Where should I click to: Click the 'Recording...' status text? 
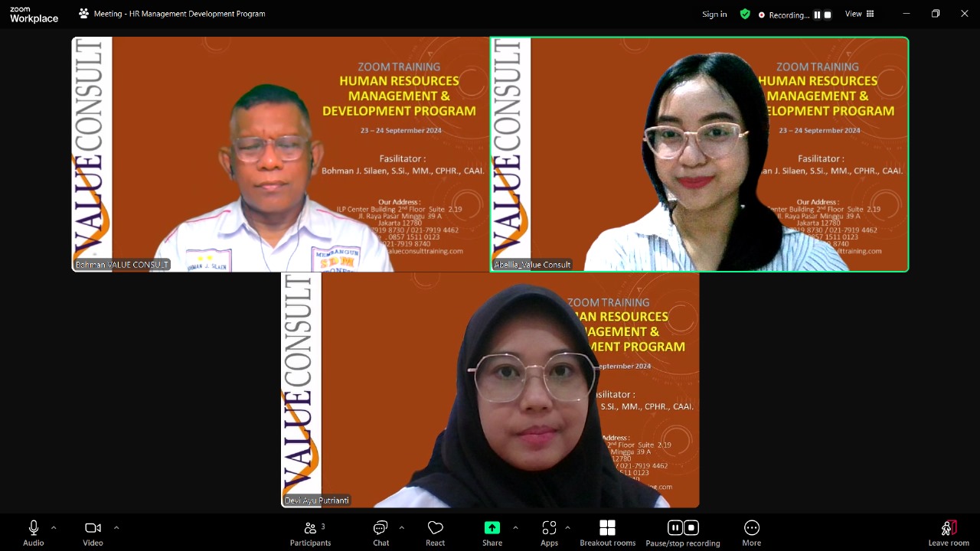tap(789, 15)
